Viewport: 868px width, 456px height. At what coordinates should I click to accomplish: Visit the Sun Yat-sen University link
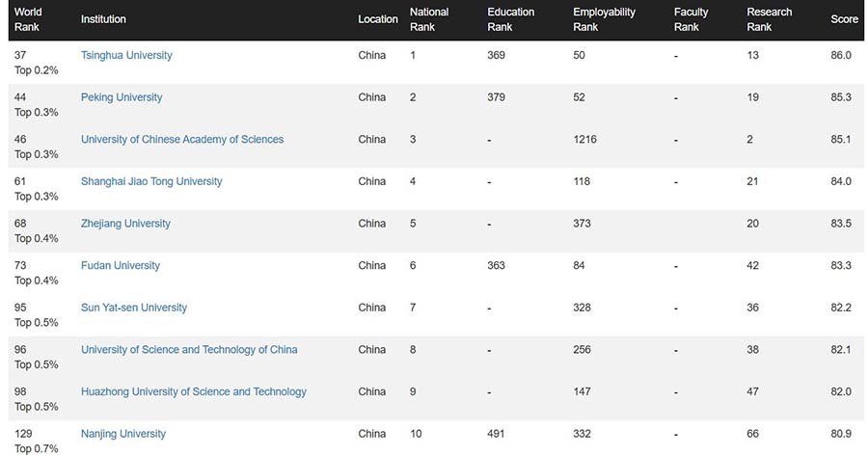coord(134,308)
